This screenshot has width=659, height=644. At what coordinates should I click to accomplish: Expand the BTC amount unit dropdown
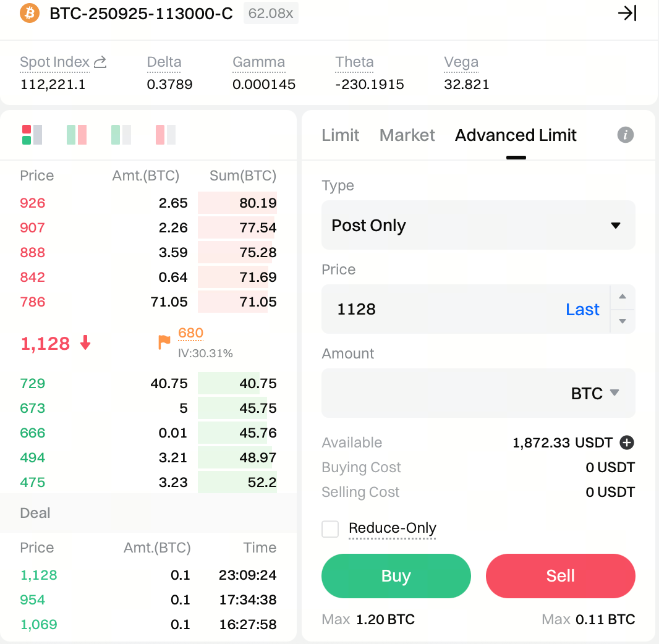tap(595, 393)
